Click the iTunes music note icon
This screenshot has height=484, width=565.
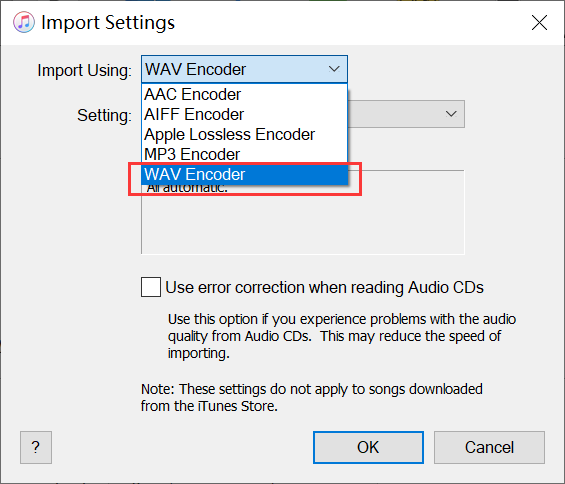point(24,22)
